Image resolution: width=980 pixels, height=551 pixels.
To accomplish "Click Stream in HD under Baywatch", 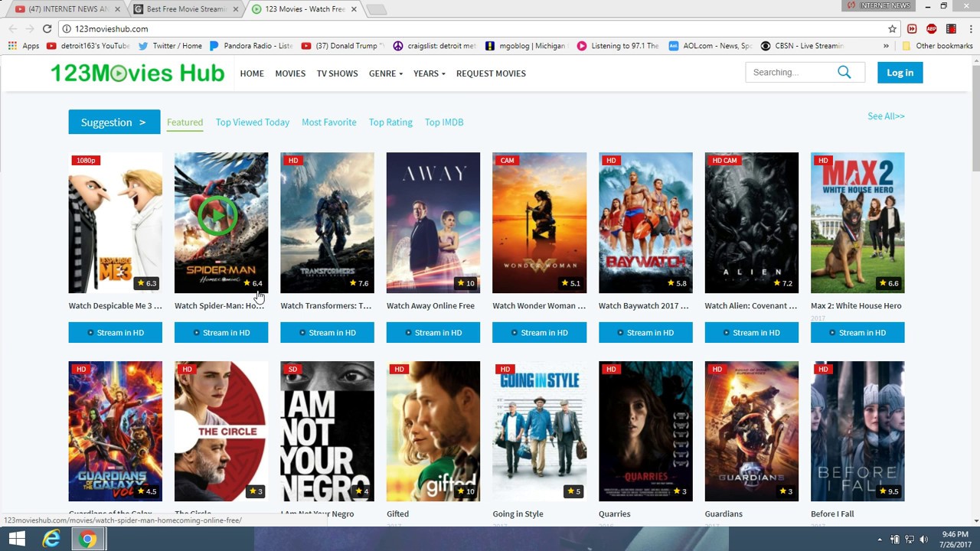I will coord(645,332).
